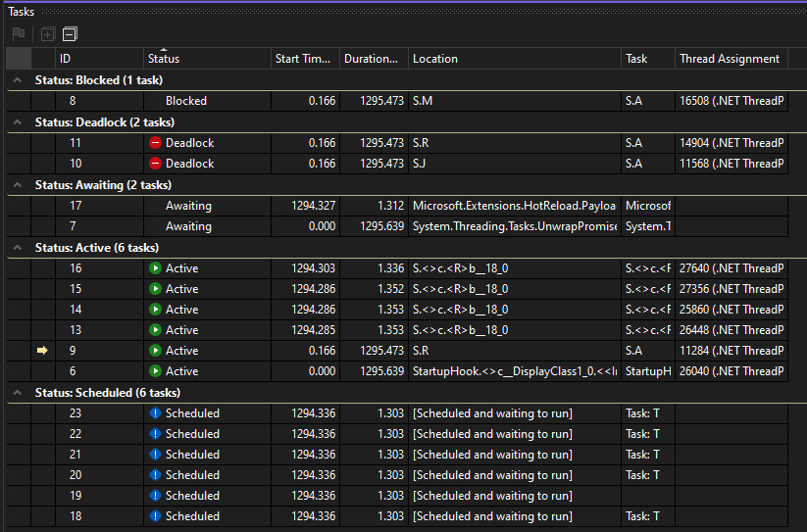The width and height of the screenshot is (807, 532).
Task: Click location S.J in task 10 row
Action: point(419,164)
